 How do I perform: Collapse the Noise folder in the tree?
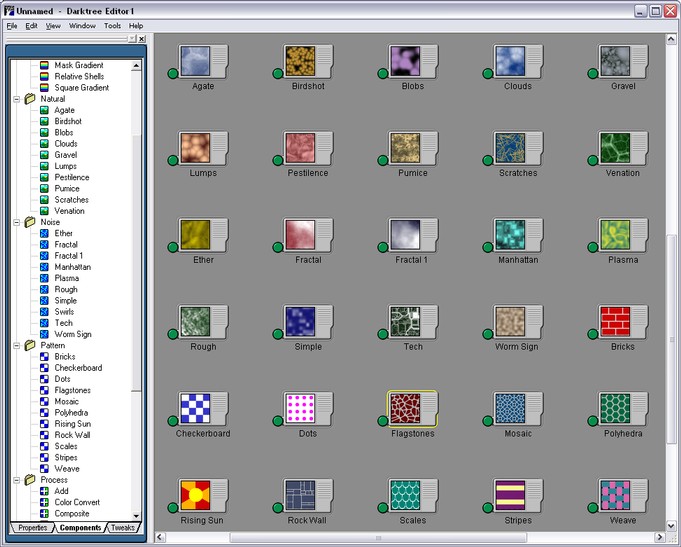[x=17, y=222]
